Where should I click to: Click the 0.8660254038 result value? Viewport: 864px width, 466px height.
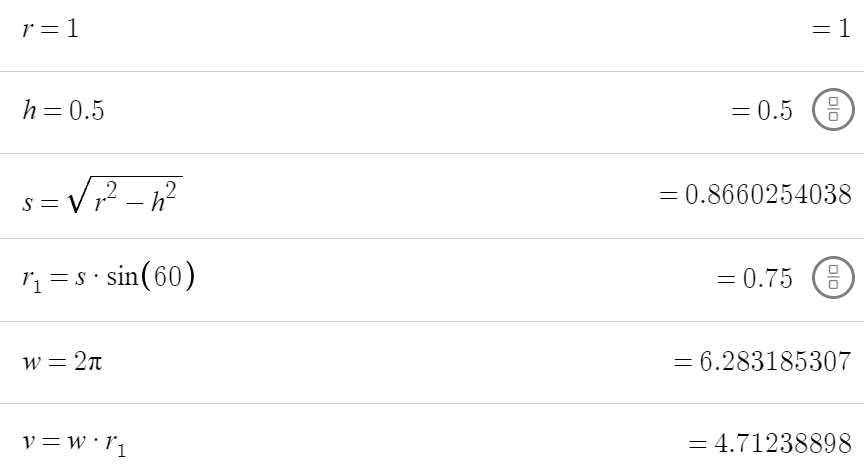[756, 195]
